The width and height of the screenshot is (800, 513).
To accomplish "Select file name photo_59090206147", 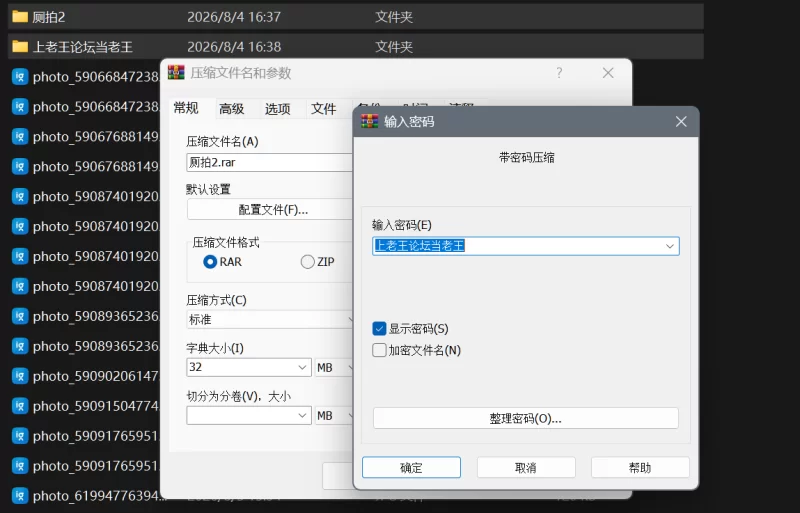I will (x=96, y=376).
